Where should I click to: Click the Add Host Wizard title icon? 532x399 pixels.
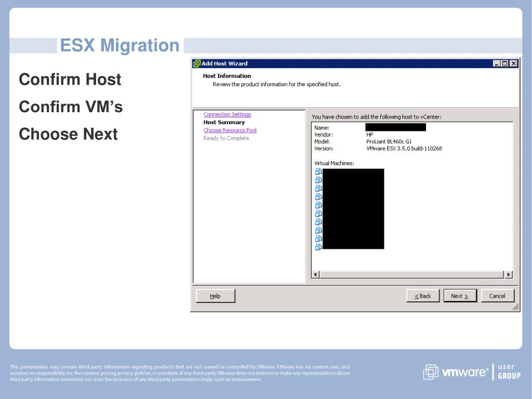tap(196, 63)
